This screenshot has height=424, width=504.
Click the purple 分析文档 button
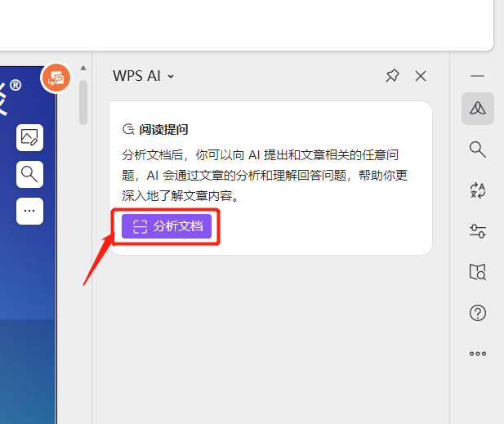[x=167, y=226]
